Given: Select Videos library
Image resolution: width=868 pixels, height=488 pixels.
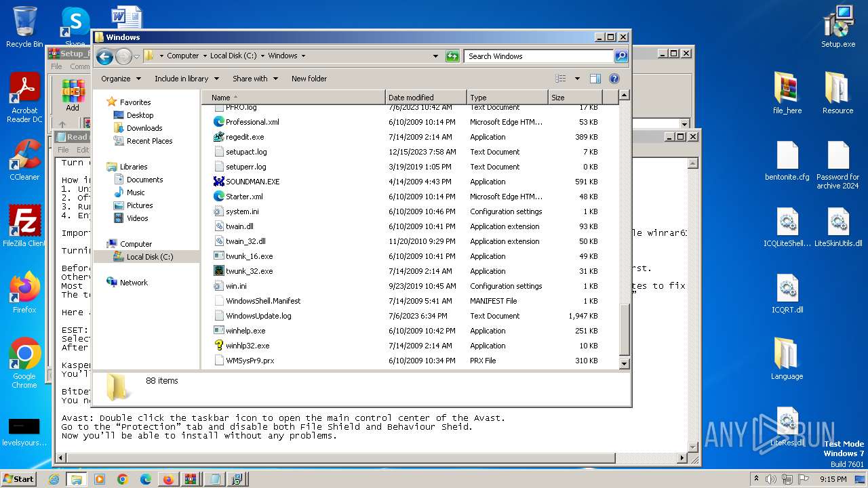Looking at the screenshot, I should pos(137,218).
